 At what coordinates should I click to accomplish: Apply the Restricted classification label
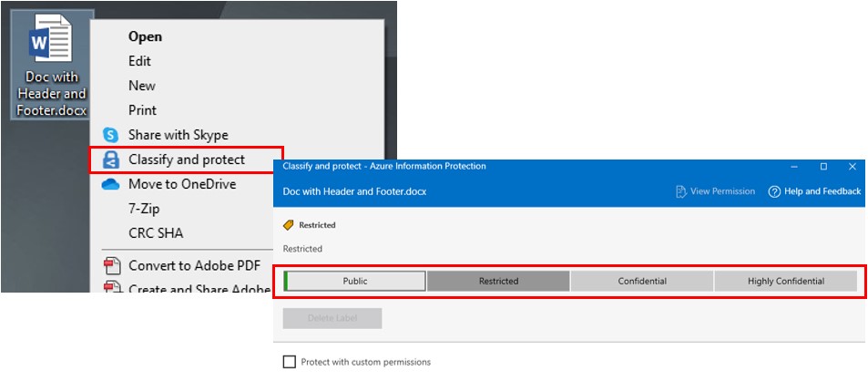(x=499, y=282)
